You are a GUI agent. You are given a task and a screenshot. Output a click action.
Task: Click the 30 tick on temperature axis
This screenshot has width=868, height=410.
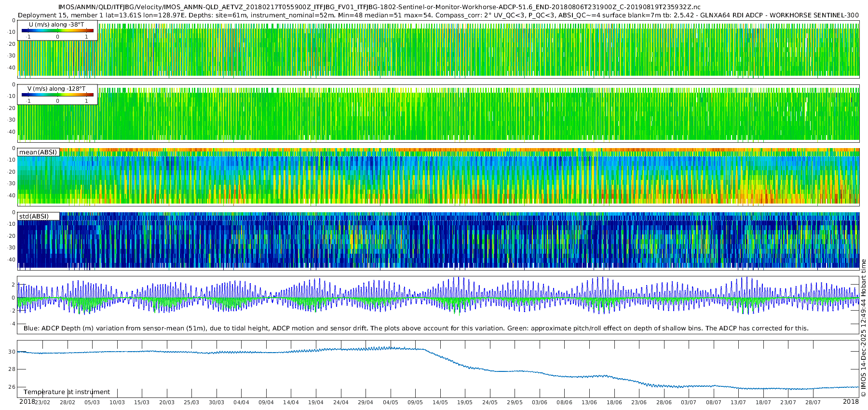(x=12, y=352)
